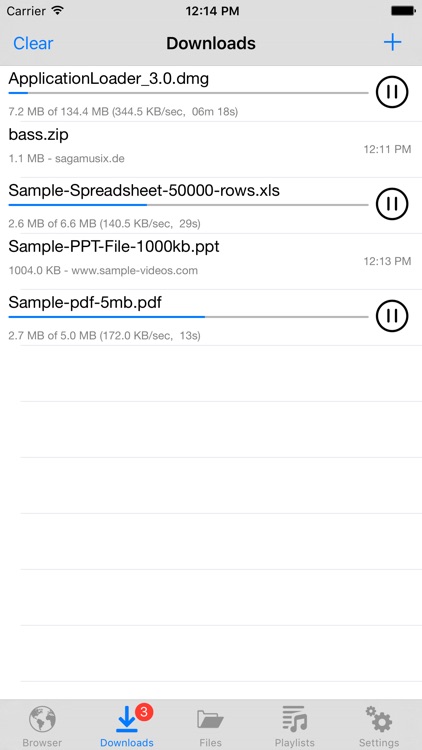
Task: Tap the plus icon to add download
Action: tap(392, 43)
